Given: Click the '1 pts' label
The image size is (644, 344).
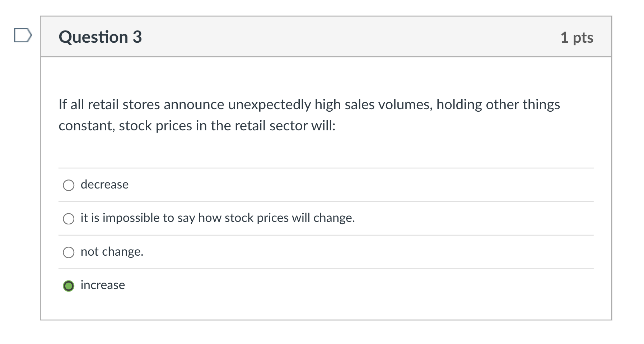Looking at the screenshot, I should (x=578, y=37).
